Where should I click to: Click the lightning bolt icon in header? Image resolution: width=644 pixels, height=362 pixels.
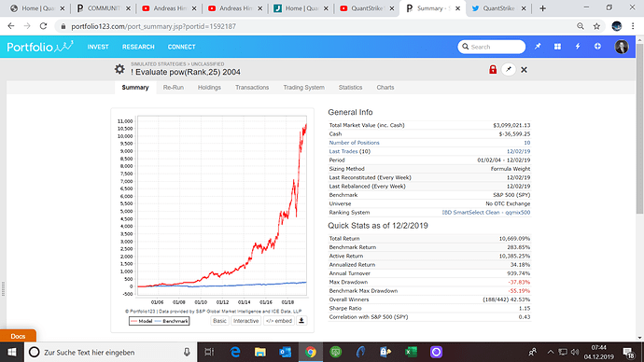pyautogui.click(x=578, y=47)
